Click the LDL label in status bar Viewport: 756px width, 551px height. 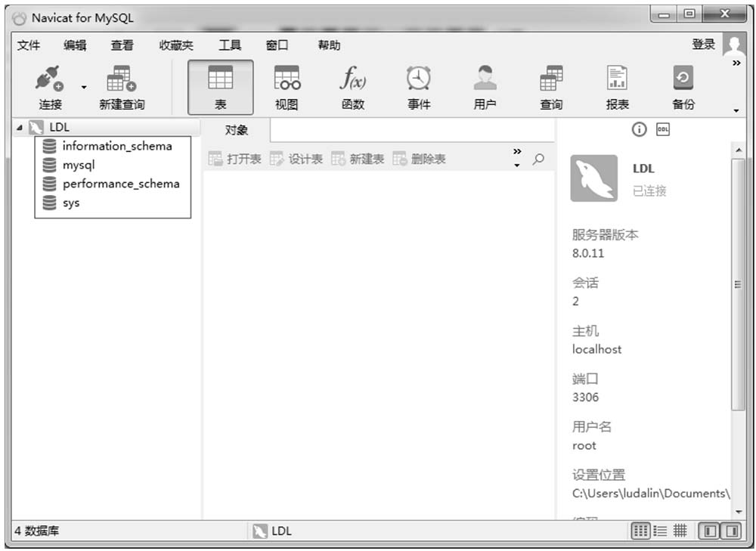281,531
